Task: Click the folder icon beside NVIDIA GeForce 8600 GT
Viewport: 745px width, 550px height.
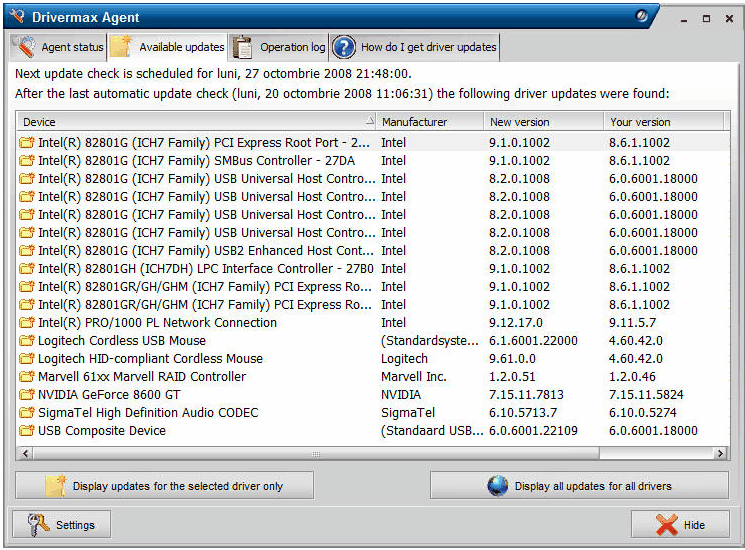Action: (27, 395)
